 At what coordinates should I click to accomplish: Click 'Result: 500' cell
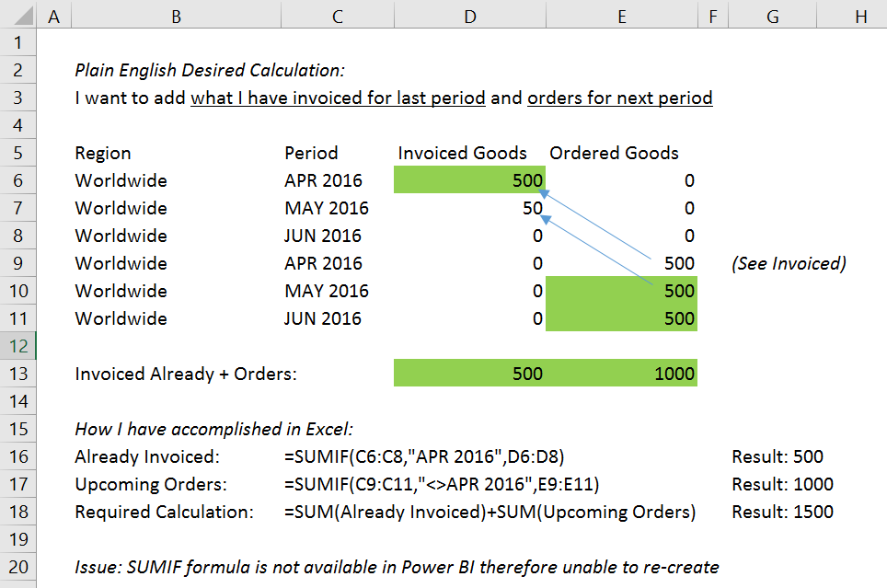[x=778, y=456]
